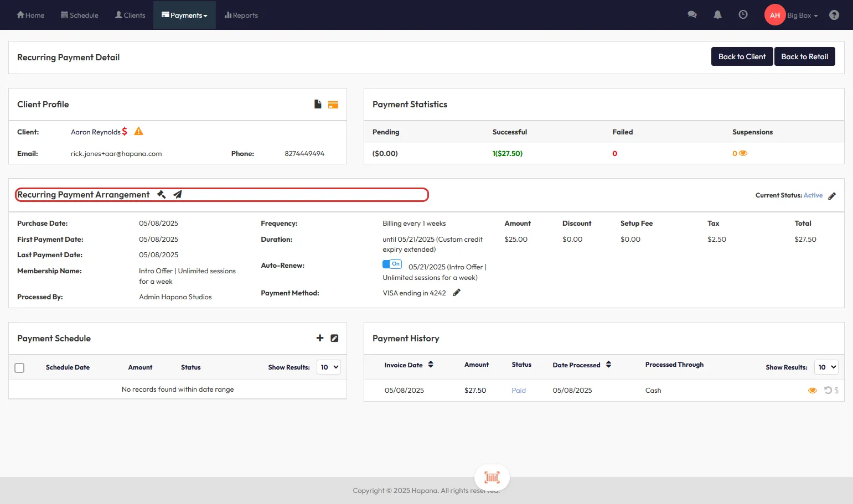Click the document icon in Client Profile

point(318,104)
